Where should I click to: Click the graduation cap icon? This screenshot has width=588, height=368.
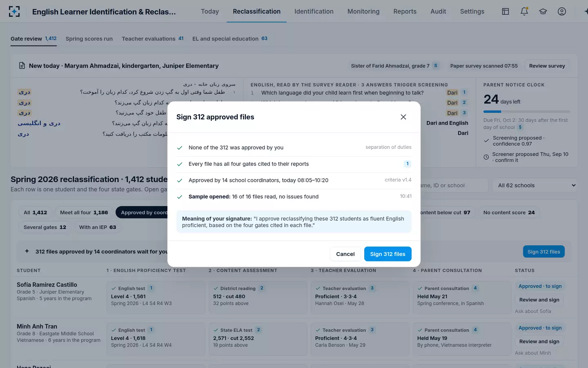click(543, 11)
